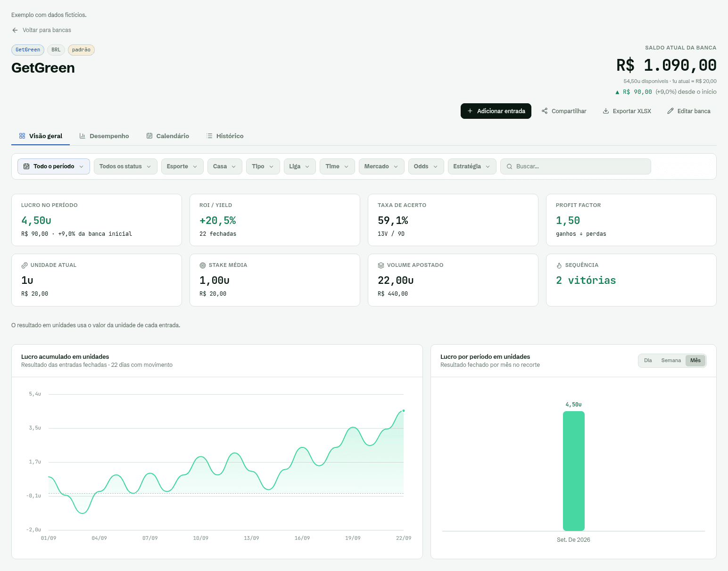Click the 4,50u Lucro no período value
Image resolution: width=728 pixels, height=571 pixels.
36,221
